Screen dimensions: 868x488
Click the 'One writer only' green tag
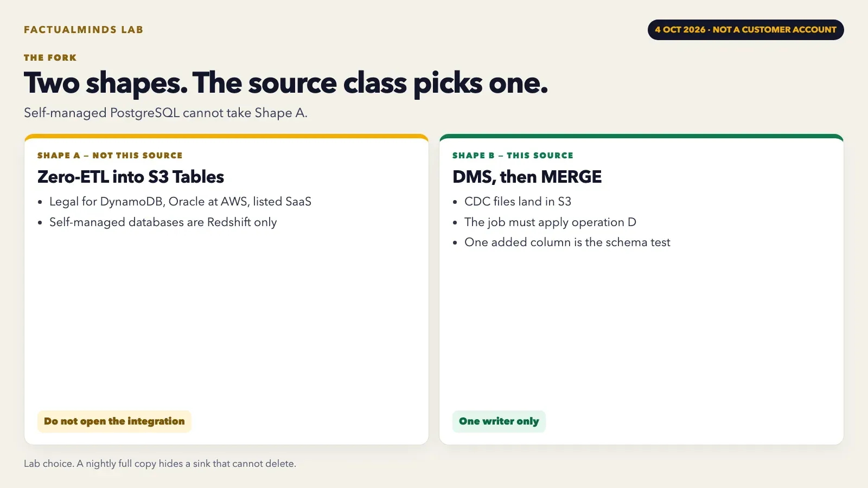499,421
